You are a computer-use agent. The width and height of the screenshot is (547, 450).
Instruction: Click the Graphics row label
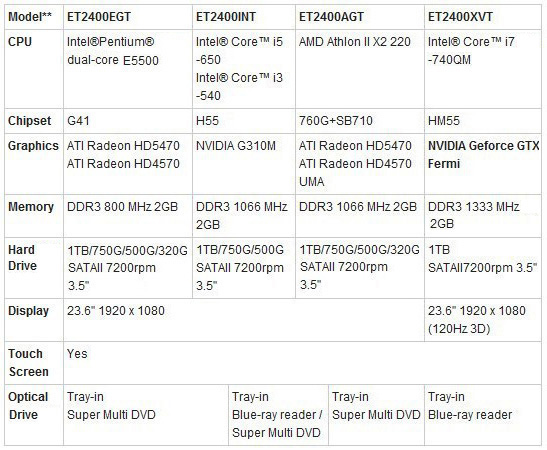(x=33, y=146)
